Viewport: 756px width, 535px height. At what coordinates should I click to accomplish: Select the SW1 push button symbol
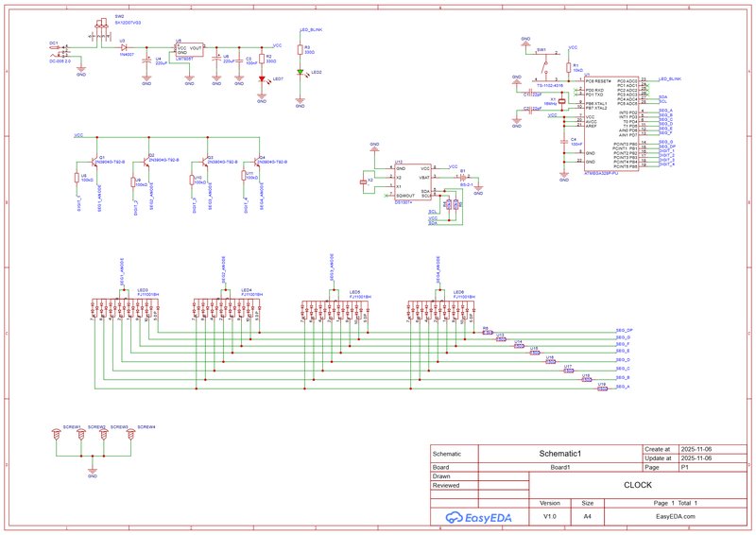point(546,66)
